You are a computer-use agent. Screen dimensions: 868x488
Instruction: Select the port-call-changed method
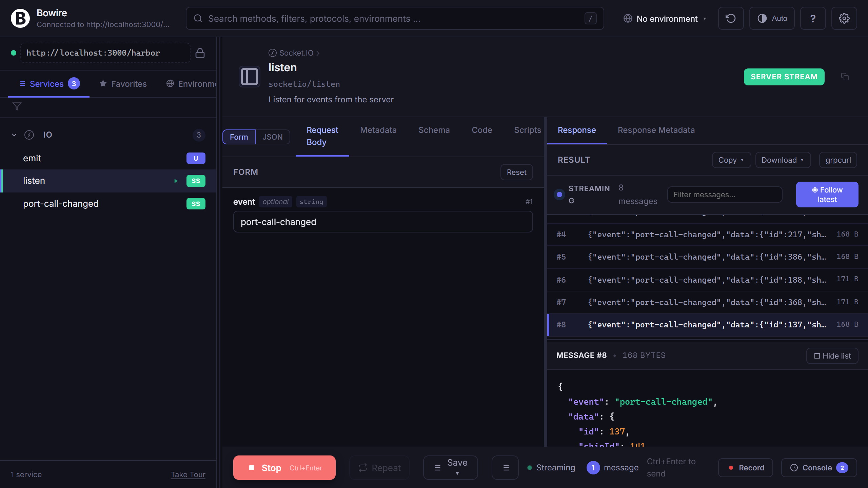[x=108, y=204]
